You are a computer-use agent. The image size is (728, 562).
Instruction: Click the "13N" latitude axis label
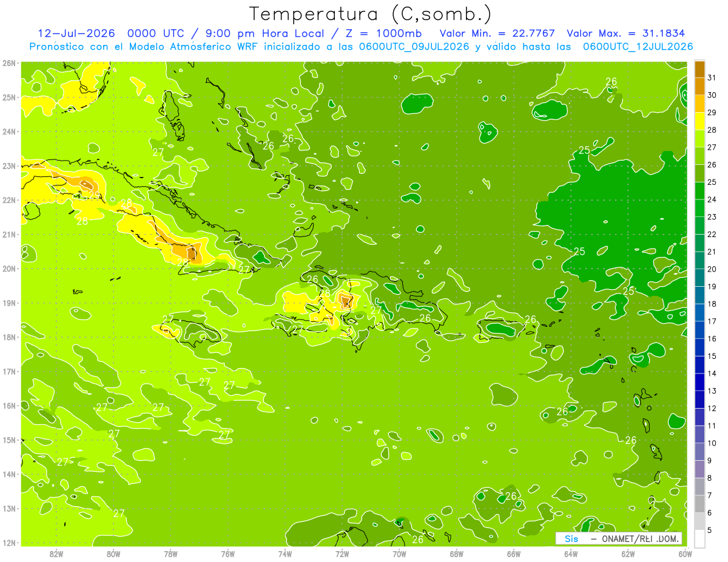(x=8, y=509)
